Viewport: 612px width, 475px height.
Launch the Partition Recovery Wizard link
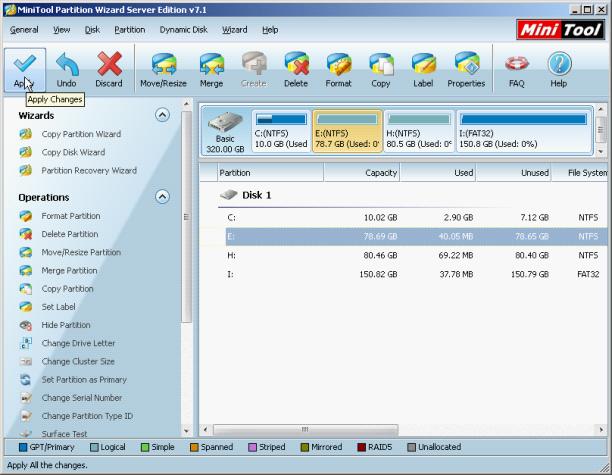pos(89,171)
